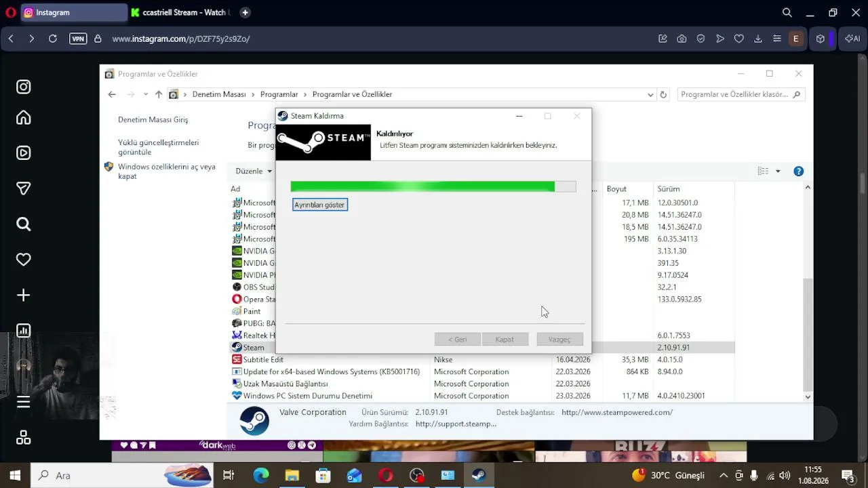Image resolution: width=868 pixels, height=488 pixels.
Task: Go forward in browser history
Action: [31, 39]
